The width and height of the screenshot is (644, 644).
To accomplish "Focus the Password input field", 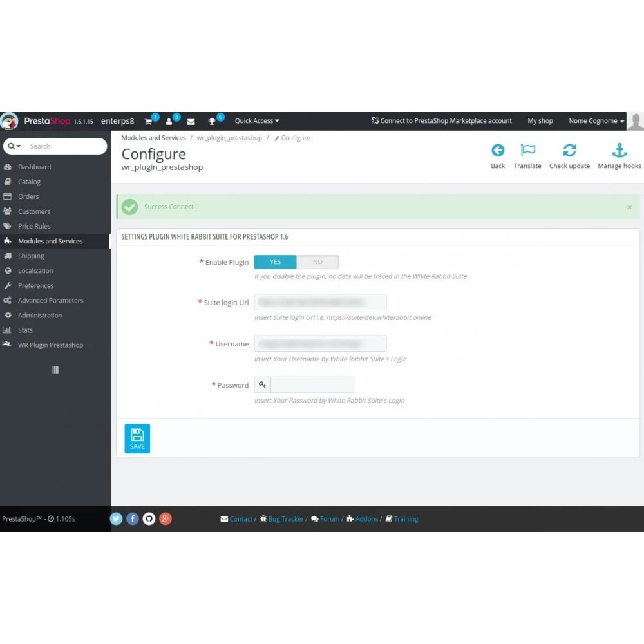I will click(312, 385).
